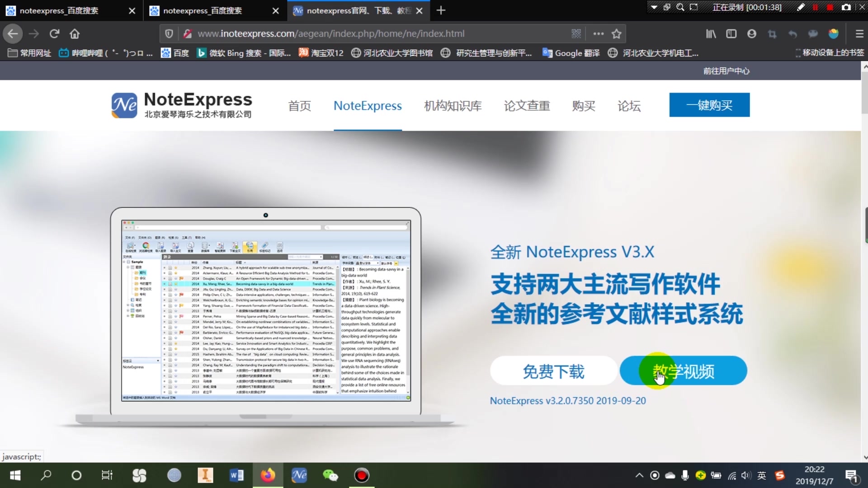Close the second noteexpress_百度搜索 tab
This screenshot has width=868, height=488.
tap(275, 10)
